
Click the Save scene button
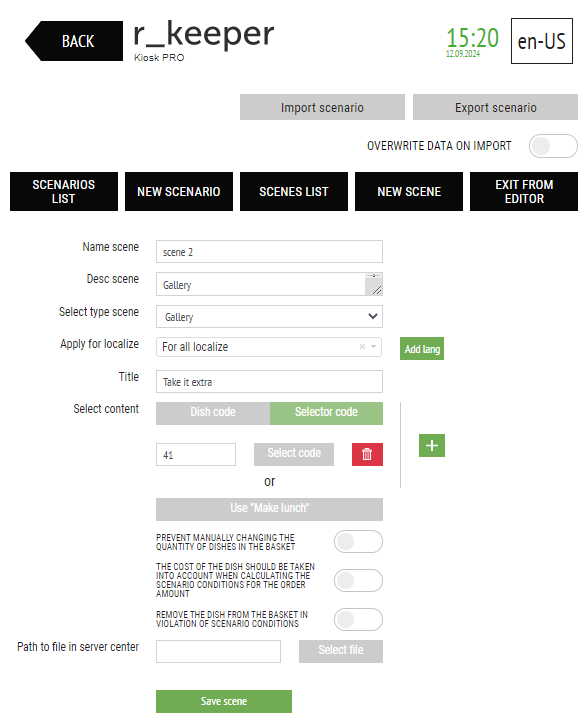224,701
